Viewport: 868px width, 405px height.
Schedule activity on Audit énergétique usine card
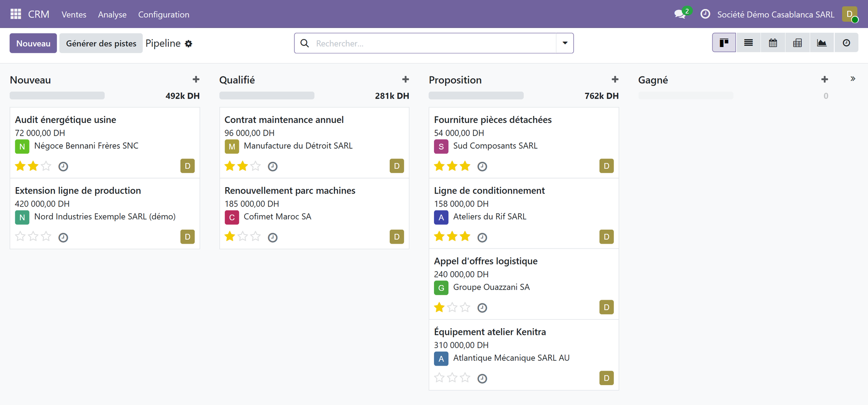pos(63,166)
